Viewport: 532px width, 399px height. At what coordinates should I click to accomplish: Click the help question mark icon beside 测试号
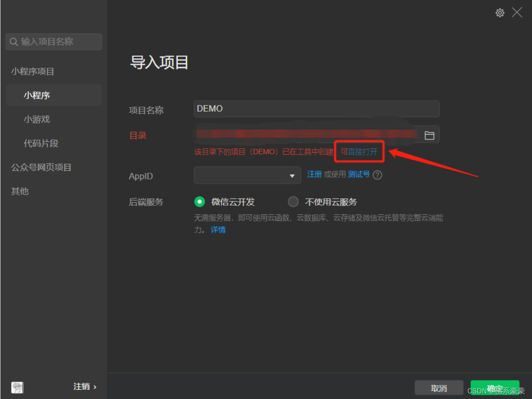[378, 175]
